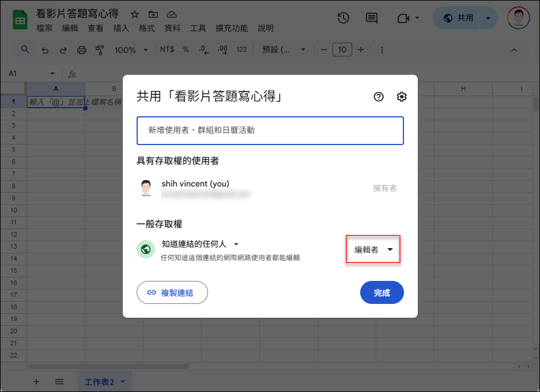The width and height of the screenshot is (540, 392).
Task: Open the 說明 menu
Action: pos(265,28)
